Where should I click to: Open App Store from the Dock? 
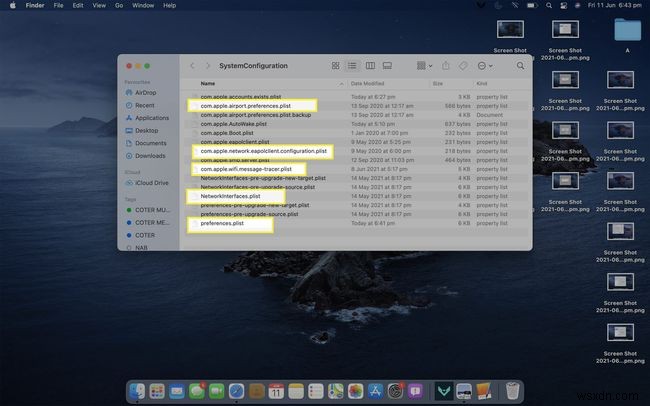coord(376,391)
